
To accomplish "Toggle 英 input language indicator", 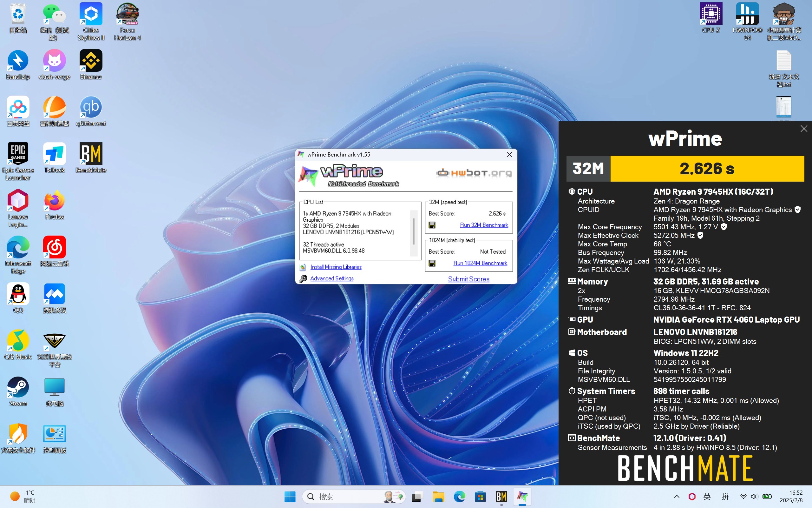I will [707, 497].
